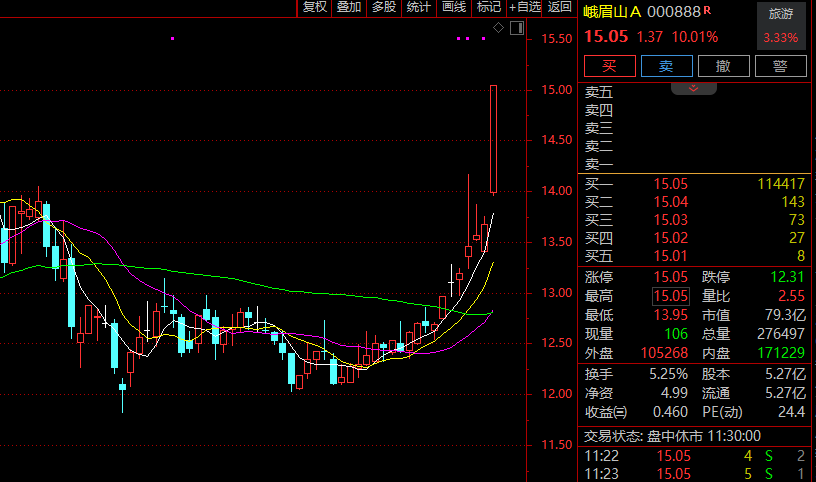Toggle the side panel layout icon
816x482 pixels.
517,28
